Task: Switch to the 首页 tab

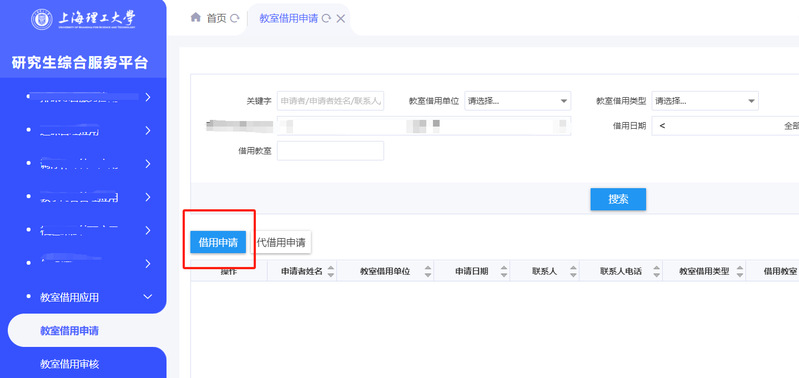Action: pos(216,19)
